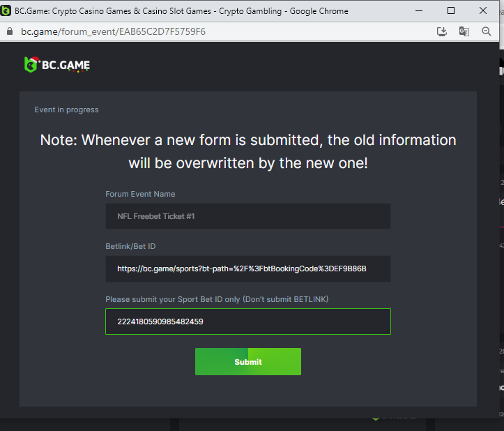The height and width of the screenshot is (431, 504).
Task: Click the lock icon beside the URL
Action: click(x=9, y=32)
